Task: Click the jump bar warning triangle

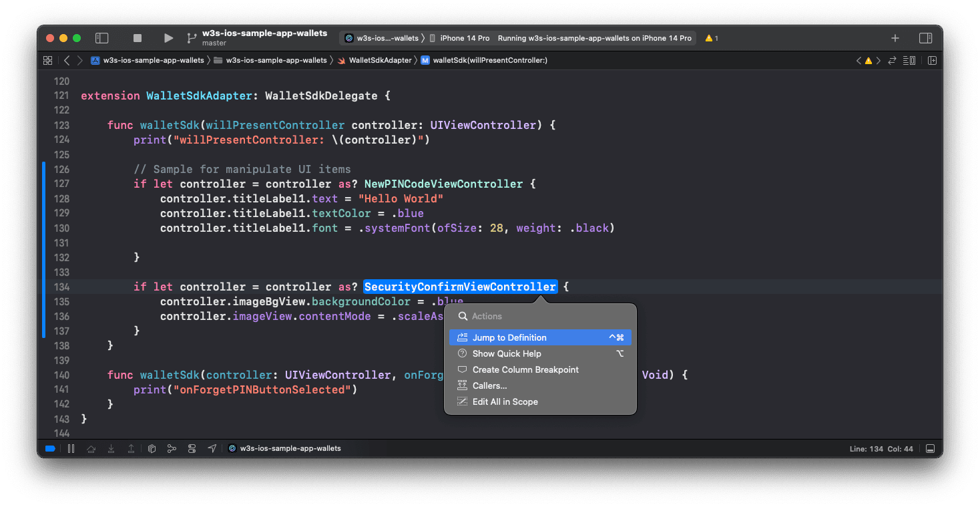Action: [869, 60]
